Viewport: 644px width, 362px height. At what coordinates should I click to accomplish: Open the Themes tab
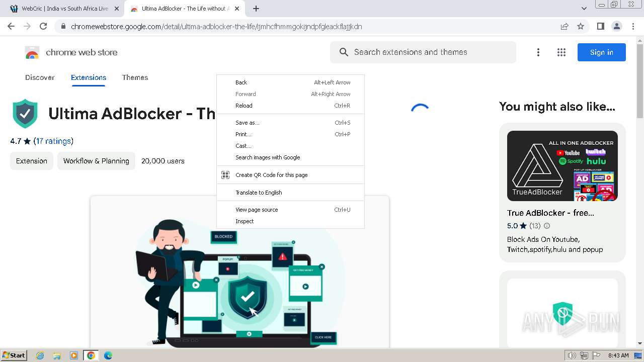click(x=135, y=77)
